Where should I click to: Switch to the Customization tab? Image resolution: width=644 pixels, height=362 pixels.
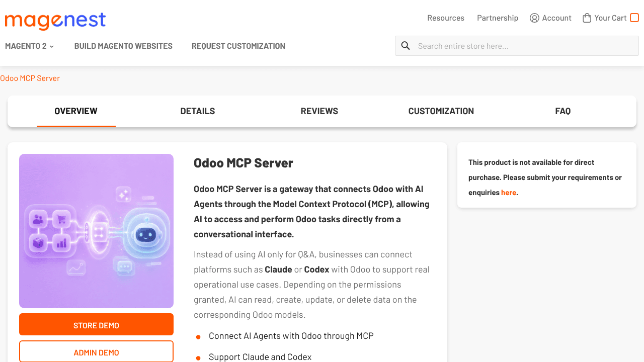pyautogui.click(x=441, y=111)
